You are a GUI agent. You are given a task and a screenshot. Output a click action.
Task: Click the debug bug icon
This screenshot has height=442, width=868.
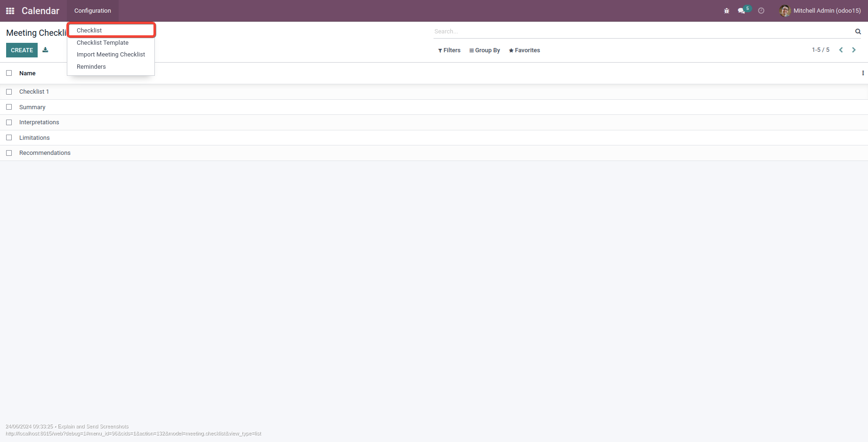pos(727,11)
